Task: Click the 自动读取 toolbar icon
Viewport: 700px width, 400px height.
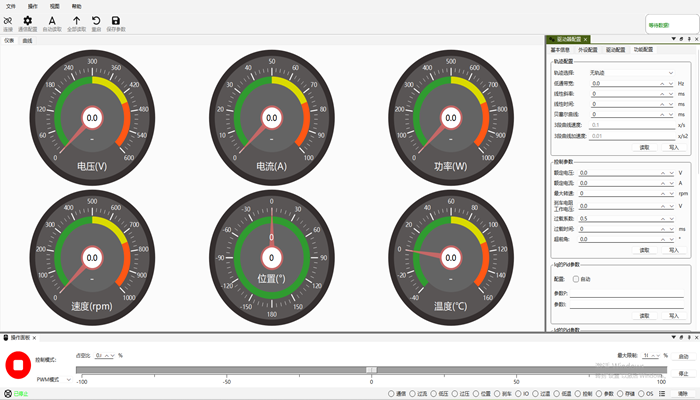Action: click(x=52, y=20)
